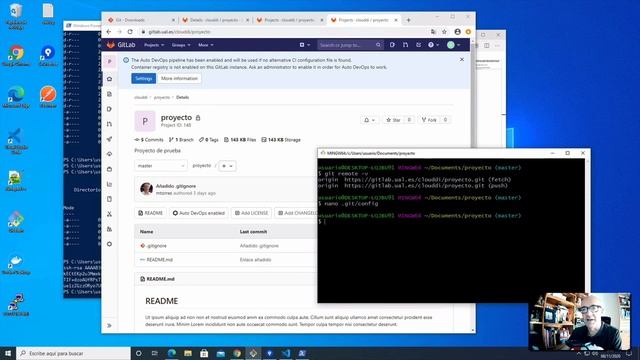The height and width of the screenshot is (360, 640).
Task: Click the Fork button
Action: (429, 120)
